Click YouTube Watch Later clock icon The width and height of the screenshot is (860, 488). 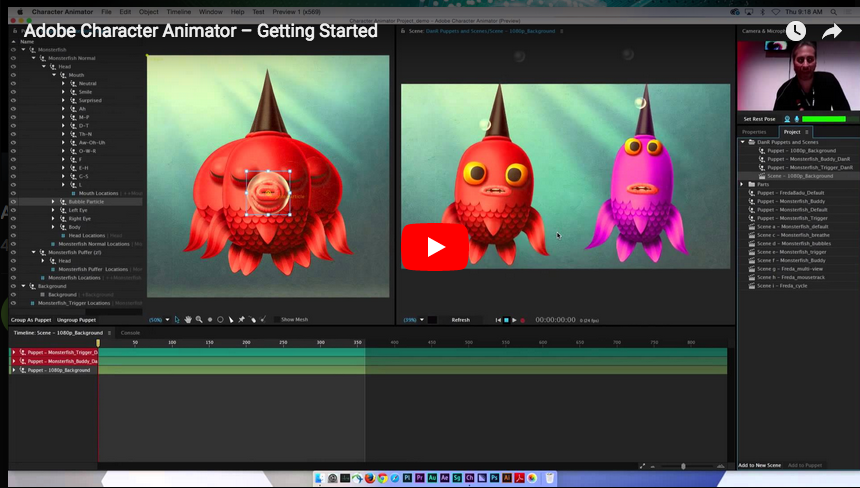[796, 31]
